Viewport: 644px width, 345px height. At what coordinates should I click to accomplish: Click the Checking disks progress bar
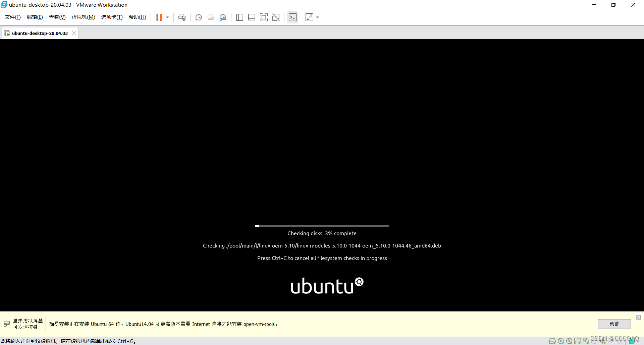[x=322, y=226]
